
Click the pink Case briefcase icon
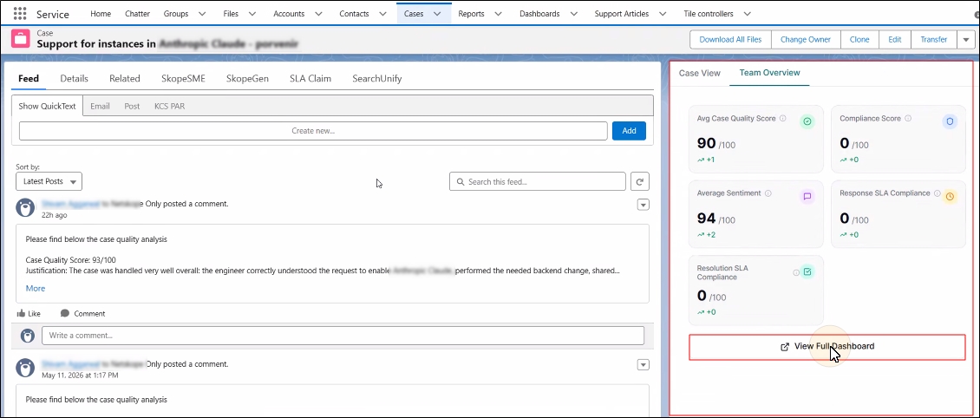click(22, 39)
